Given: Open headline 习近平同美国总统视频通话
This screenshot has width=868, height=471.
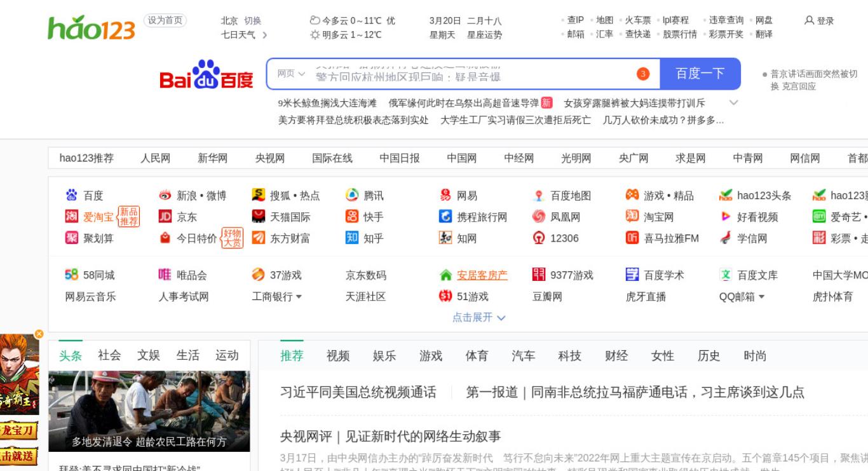Looking at the screenshot, I should coord(358,392).
